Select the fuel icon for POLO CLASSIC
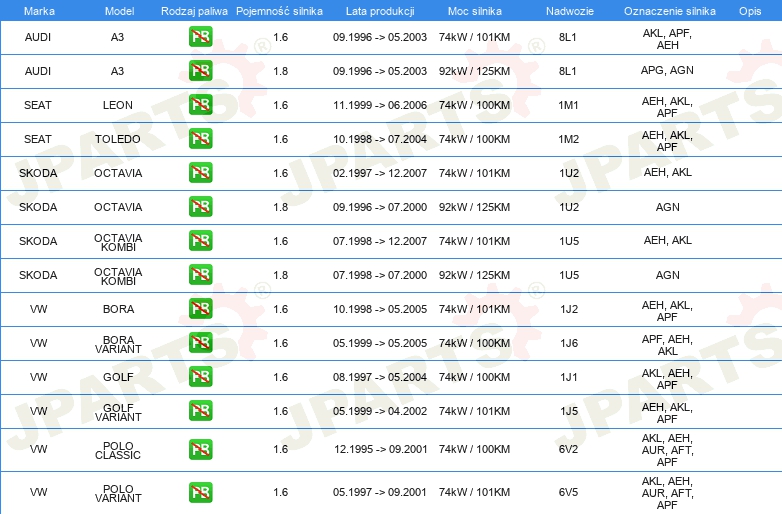Screen dimensions: 782x514 click(200, 449)
